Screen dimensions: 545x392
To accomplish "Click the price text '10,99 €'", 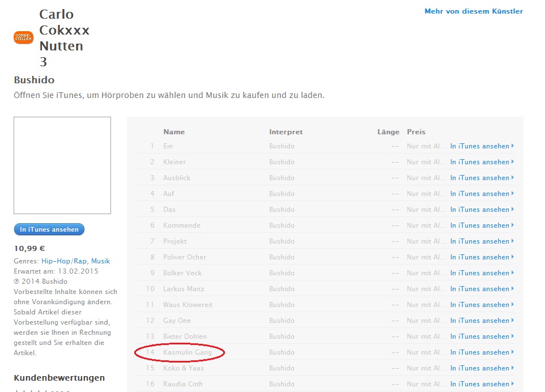I will (29, 249).
